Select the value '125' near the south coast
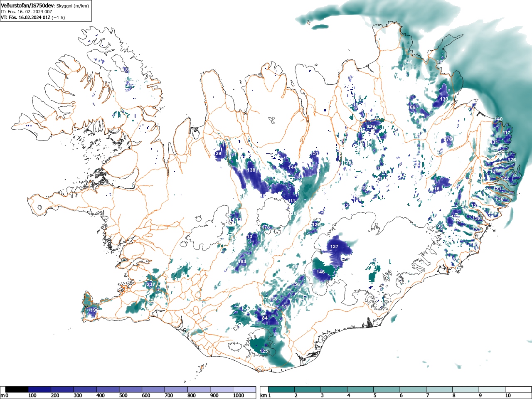Screen dimensions: 532x399 [x=264, y=352]
